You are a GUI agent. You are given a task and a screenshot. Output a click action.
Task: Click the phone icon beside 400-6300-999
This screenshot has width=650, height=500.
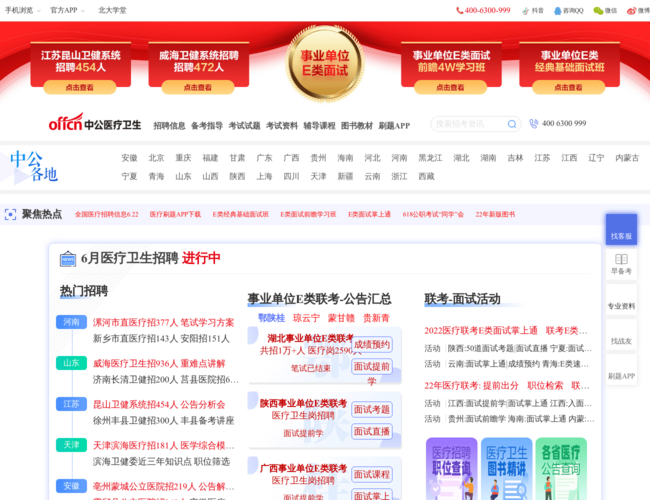point(459,10)
